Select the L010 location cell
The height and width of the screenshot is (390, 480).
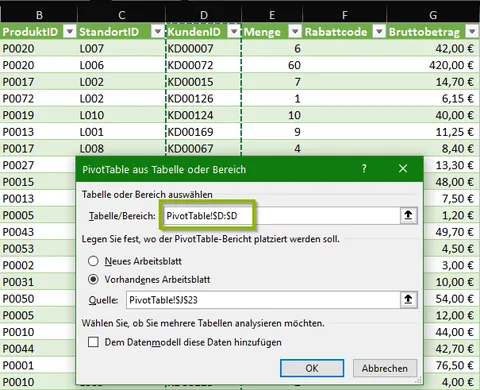pos(121,115)
